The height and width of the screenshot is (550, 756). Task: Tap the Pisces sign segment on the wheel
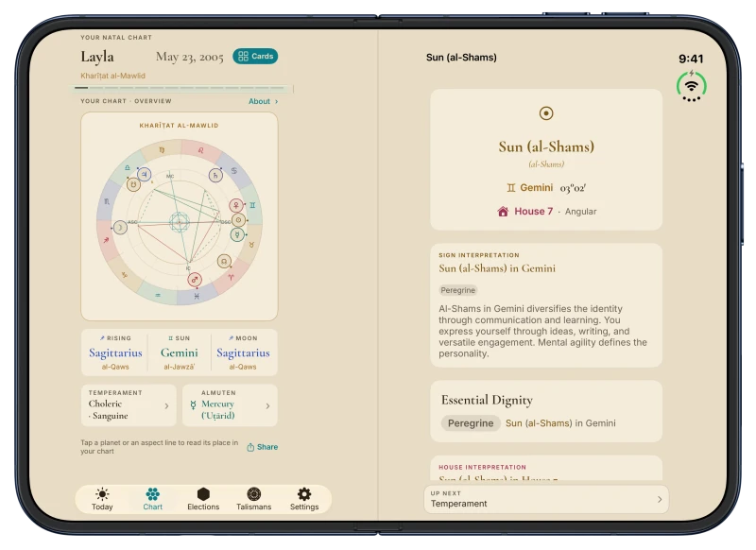click(197, 296)
